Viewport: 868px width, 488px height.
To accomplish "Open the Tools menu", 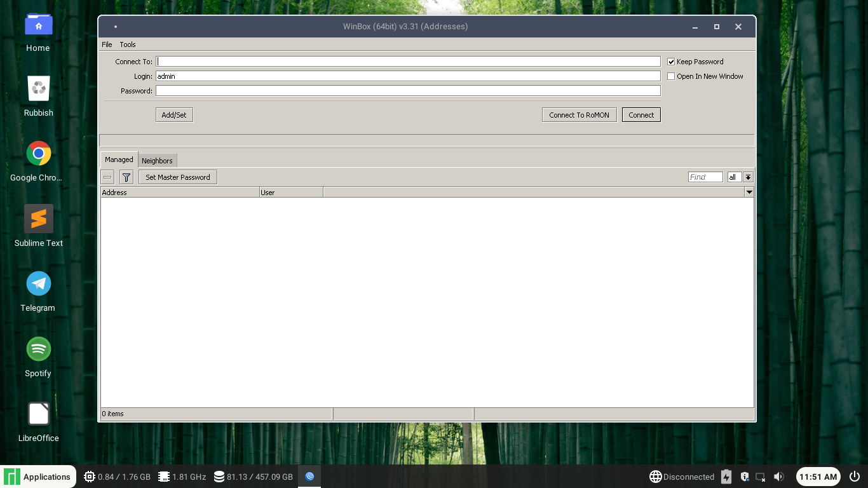I will pyautogui.click(x=128, y=44).
